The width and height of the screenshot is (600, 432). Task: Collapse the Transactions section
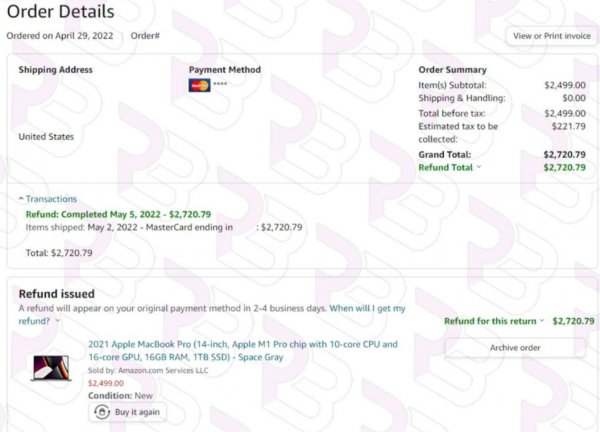pyautogui.click(x=21, y=199)
